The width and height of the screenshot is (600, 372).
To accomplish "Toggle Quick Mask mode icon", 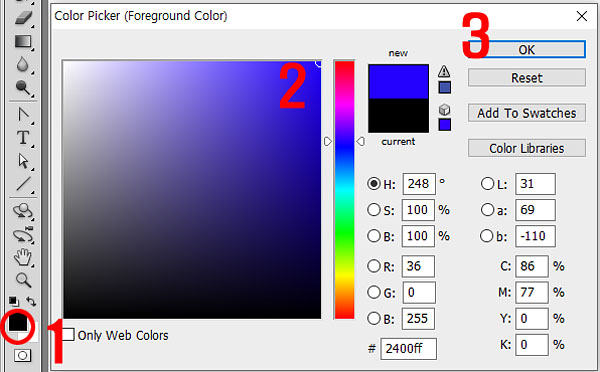I will coord(23,356).
